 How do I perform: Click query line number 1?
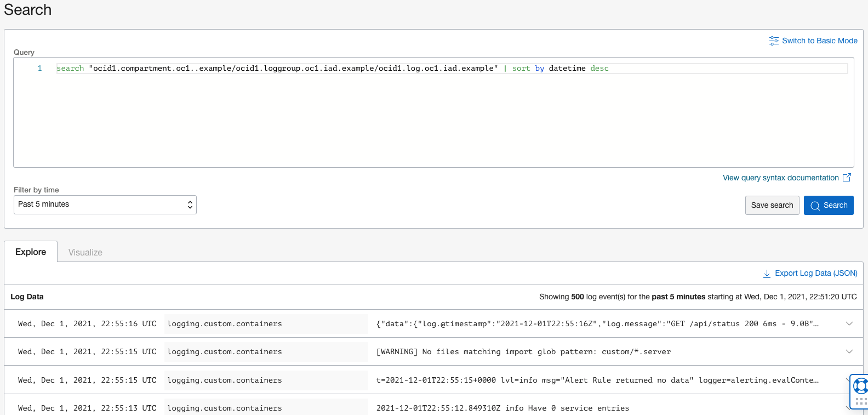[x=39, y=69]
